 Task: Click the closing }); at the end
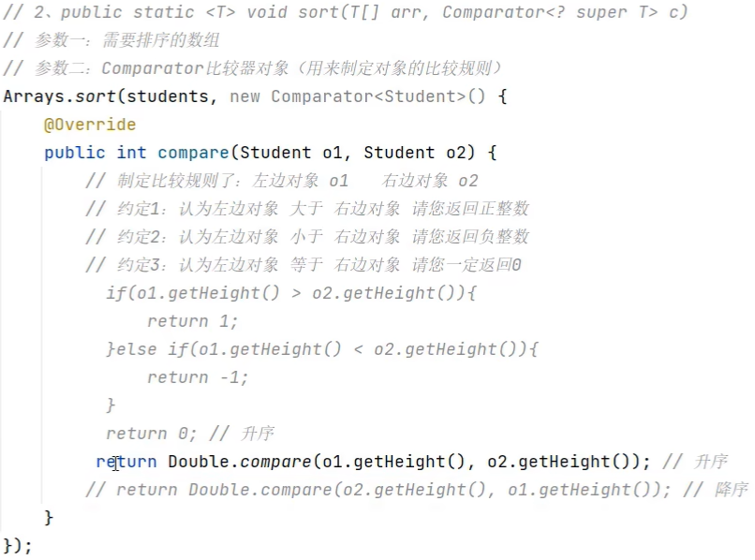(18, 546)
